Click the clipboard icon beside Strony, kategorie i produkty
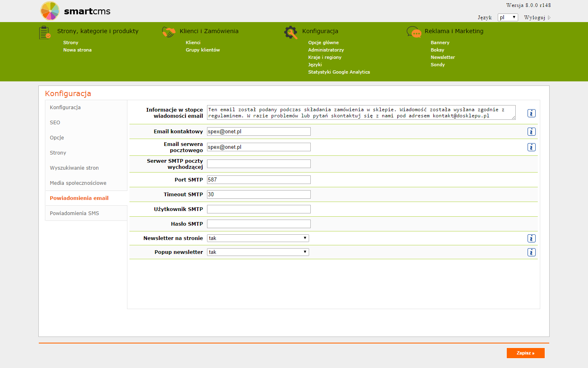588x368 pixels. pyautogui.click(x=45, y=33)
